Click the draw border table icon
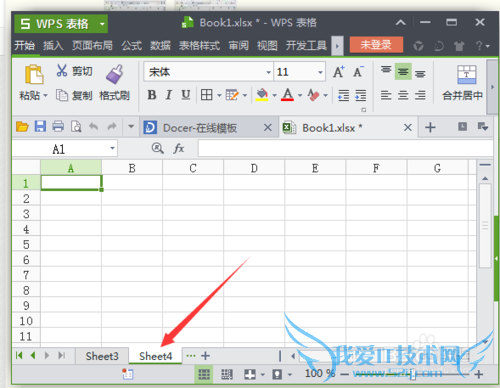Image resolution: width=500 pixels, height=388 pixels. click(x=232, y=95)
